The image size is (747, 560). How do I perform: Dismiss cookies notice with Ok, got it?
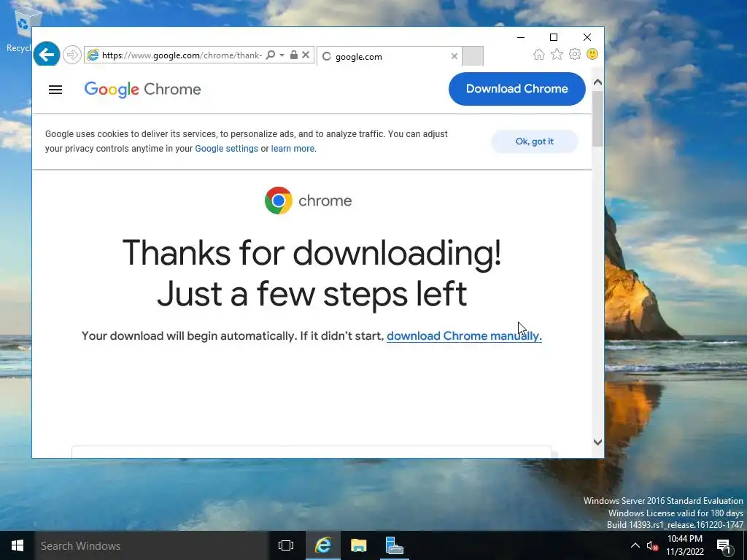[x=535, y=141]
